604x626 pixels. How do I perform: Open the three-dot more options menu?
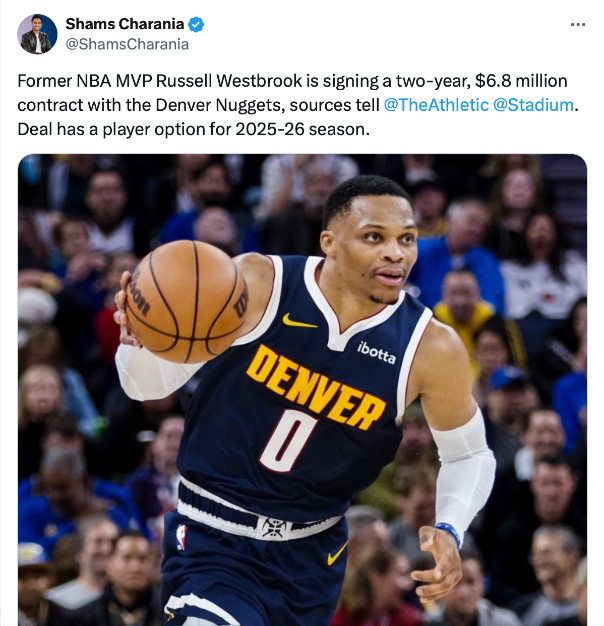pos(578,24)
